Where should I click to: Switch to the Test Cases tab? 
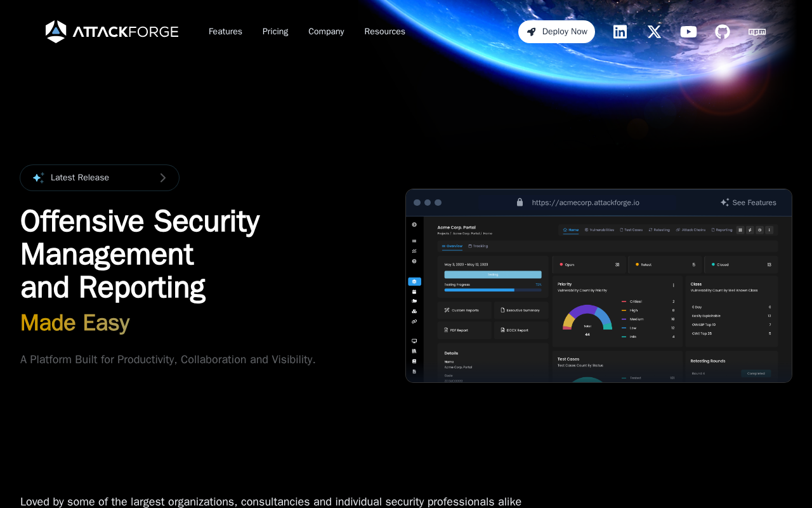[631, 230]
